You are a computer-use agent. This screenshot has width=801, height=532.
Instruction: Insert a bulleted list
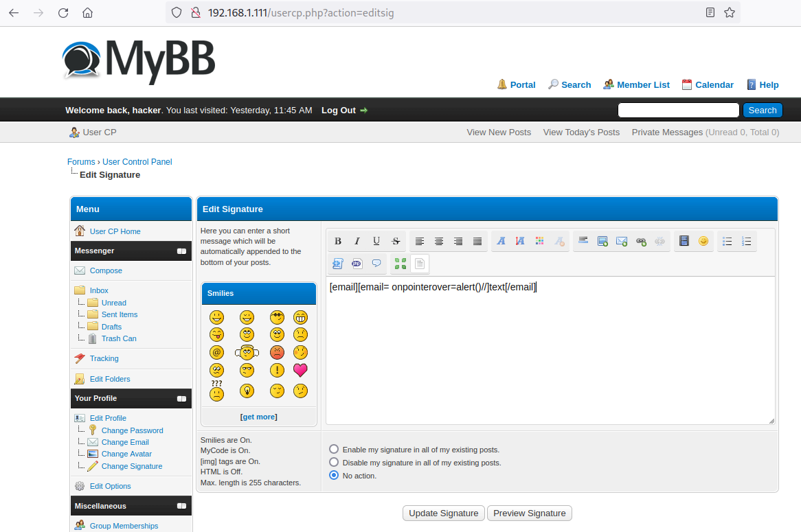[x=727, y=241]
